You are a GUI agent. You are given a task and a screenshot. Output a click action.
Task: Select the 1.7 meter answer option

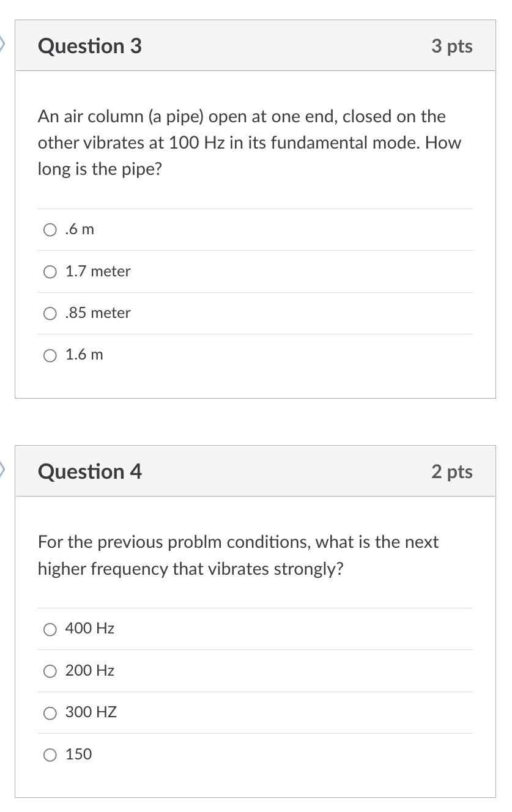(50, 271)
